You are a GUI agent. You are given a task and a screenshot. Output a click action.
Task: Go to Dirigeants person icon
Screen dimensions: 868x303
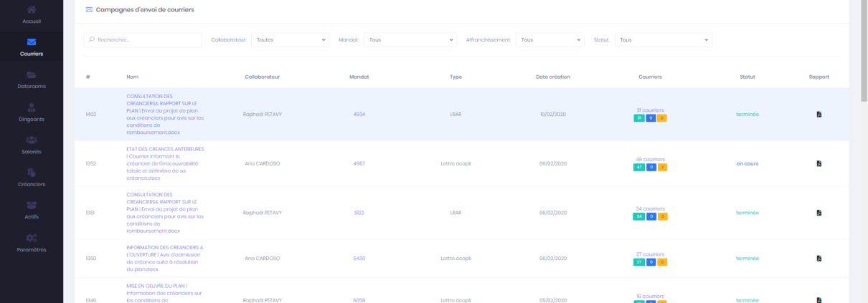click(32, 107)
